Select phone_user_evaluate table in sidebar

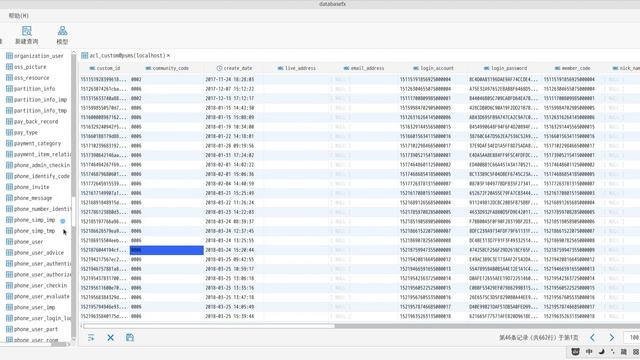42,296
